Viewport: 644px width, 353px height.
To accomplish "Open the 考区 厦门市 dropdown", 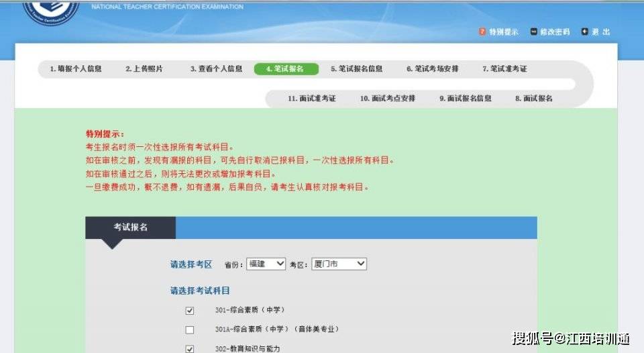I will pyautogui.click(x=339, y=264).
